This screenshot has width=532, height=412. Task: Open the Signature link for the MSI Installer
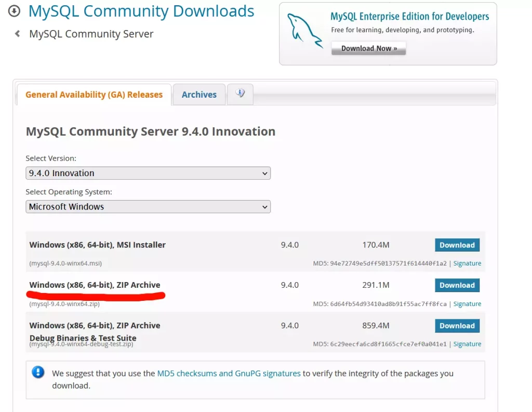(467, 263)
